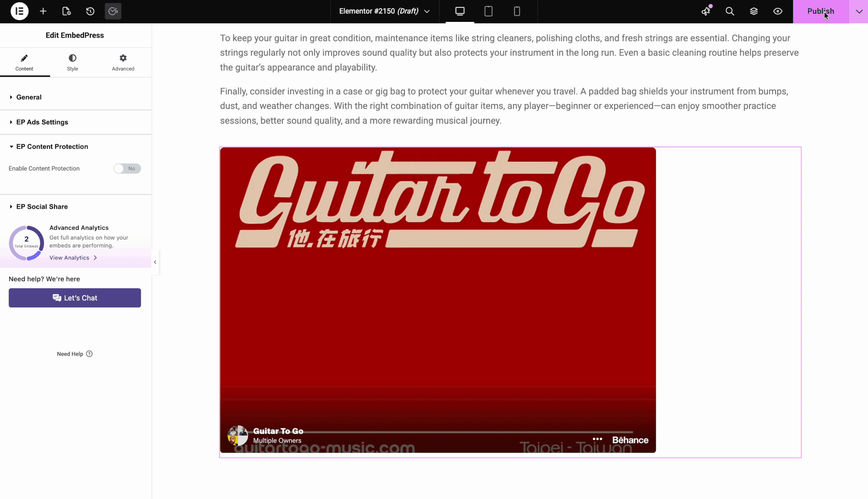868x499 pixels.
Task: Click the Add Element plus icon
Action: 43,11
